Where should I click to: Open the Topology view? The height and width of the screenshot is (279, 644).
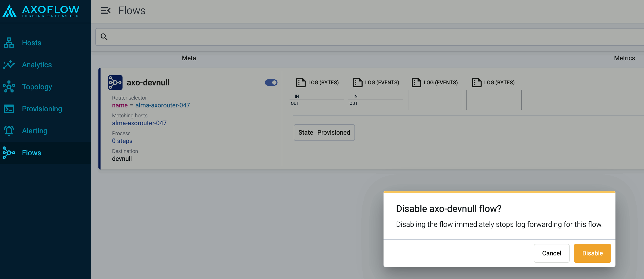click(37, 87)
